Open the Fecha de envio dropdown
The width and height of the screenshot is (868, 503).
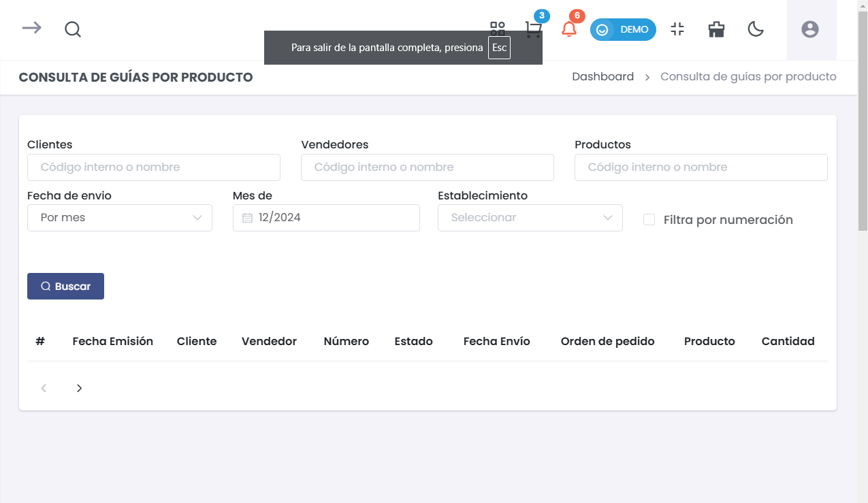tap(120, 218)
